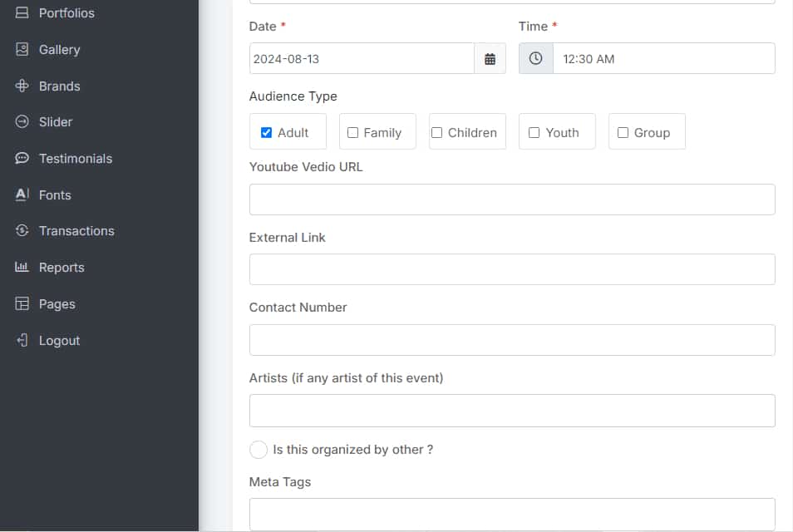Screen dimensions: 793x532
Task: Click the Fonts icon in the sidebar
Action: point(22,195)
